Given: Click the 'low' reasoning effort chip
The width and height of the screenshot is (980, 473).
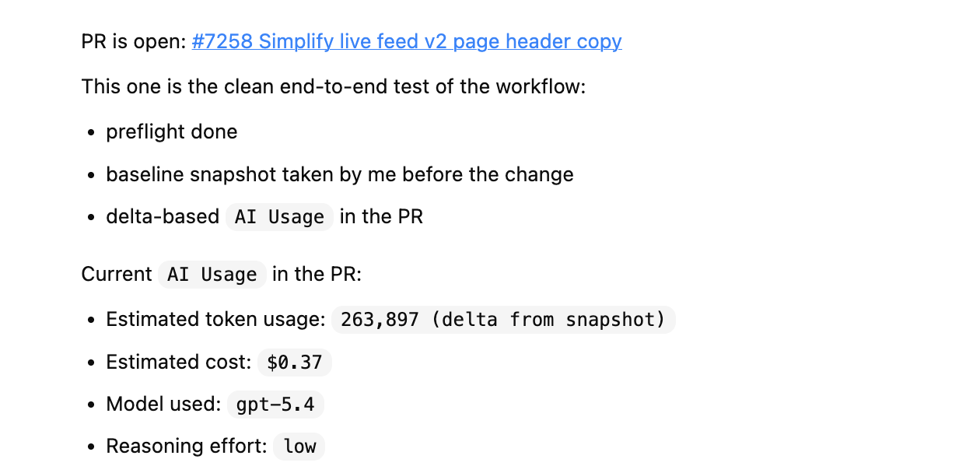Looking at the screenshot, I should pos(299,447).
